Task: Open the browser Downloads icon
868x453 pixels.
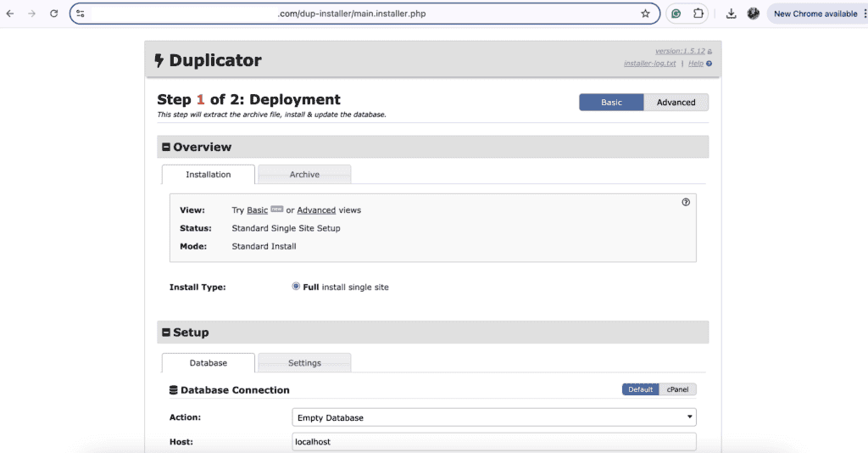Action: [x=731, y=14]
